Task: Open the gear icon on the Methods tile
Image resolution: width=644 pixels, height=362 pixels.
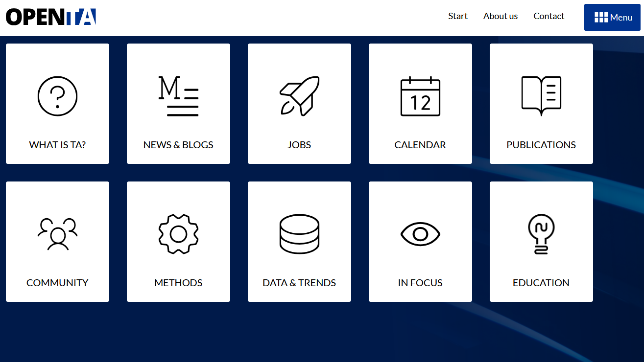Action: point(178,234)
